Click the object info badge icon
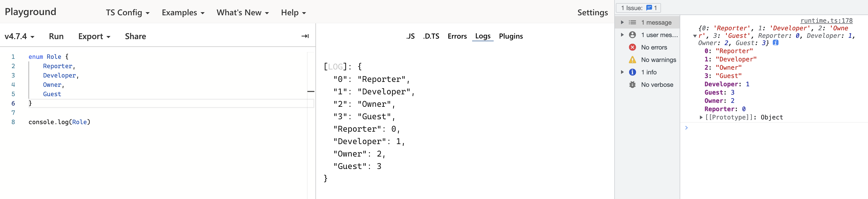The height and width of the screenshot is (199, 868). click(775, 43)
